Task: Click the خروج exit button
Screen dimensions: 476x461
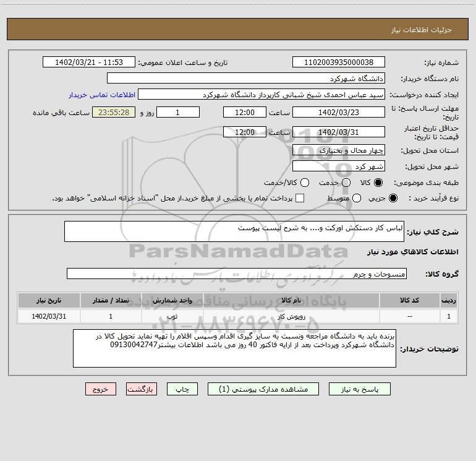Action: 101,389
